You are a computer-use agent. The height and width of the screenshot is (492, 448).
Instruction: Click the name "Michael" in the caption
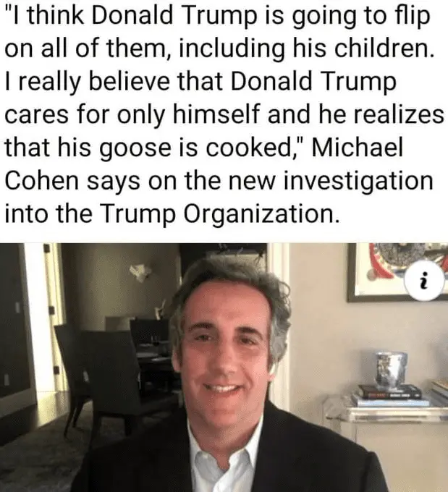(x=358, y=147)
